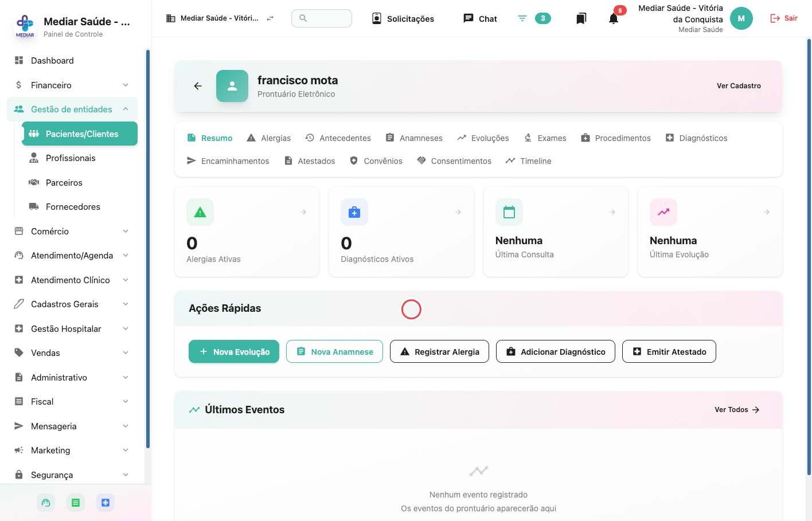Click the search input field in top bar
This screenshot has height=521, width=812.
tap(322, 18)
